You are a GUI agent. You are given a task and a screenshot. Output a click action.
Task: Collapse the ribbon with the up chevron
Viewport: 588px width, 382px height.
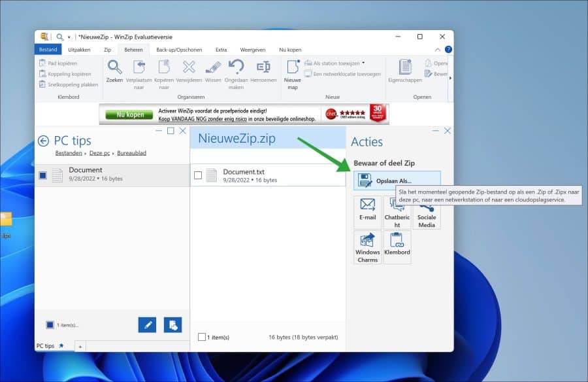(438, 50)
